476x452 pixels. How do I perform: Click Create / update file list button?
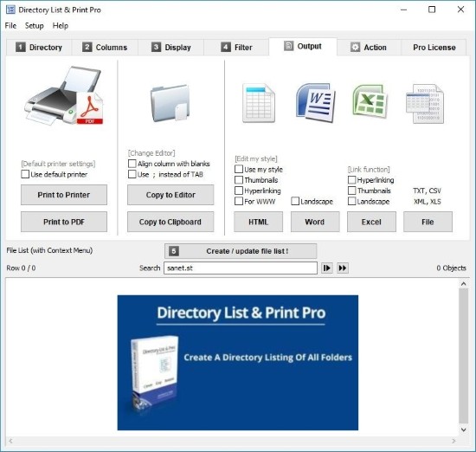241,251
